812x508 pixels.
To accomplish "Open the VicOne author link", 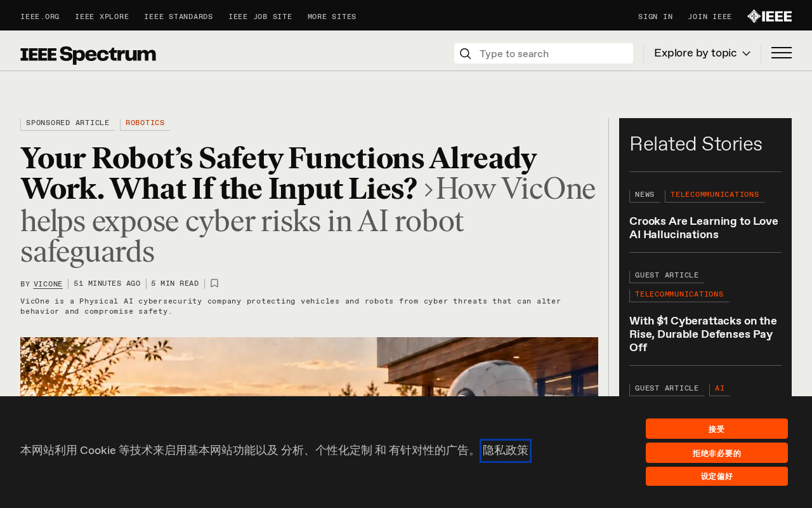I will point(48,284).
